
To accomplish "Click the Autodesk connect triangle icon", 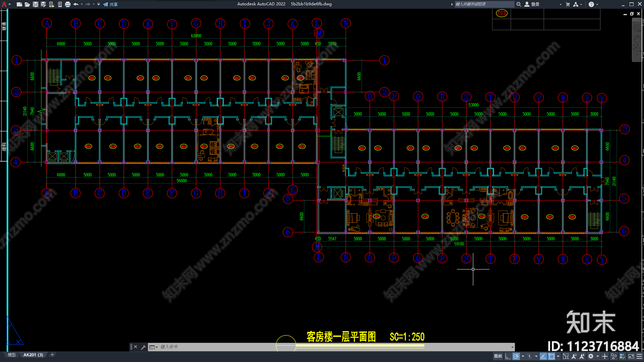I will (576, 4).
